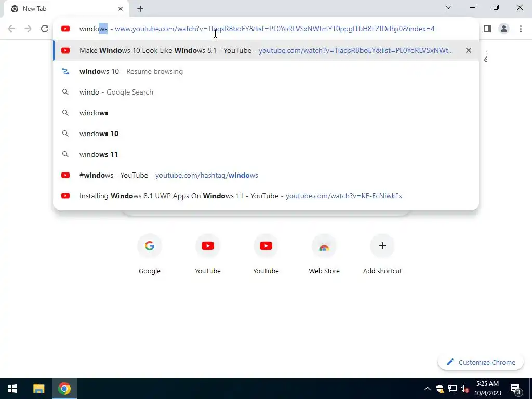Screen dimensions: 532x399
Task: Reload the page with refresh icon
Action: 45,29
